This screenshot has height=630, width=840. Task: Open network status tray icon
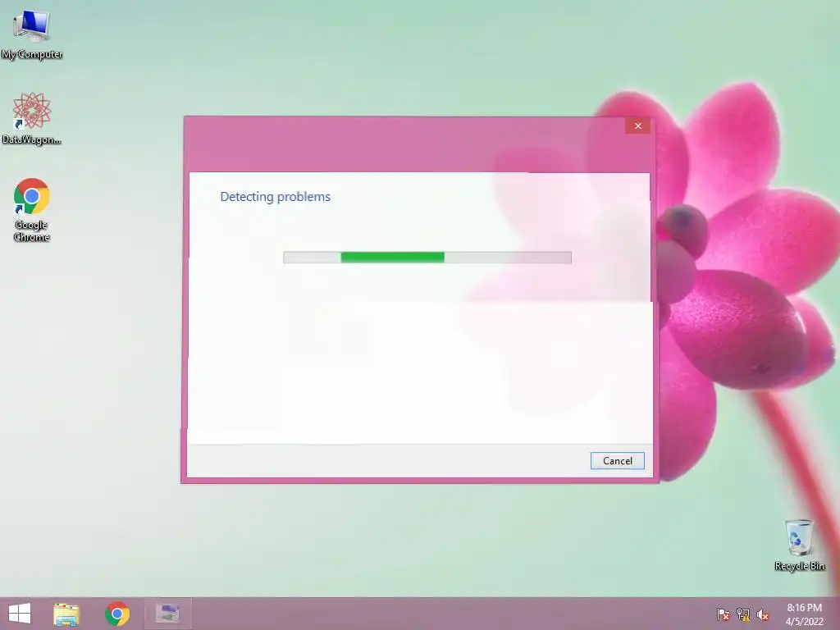pos(743,614)
